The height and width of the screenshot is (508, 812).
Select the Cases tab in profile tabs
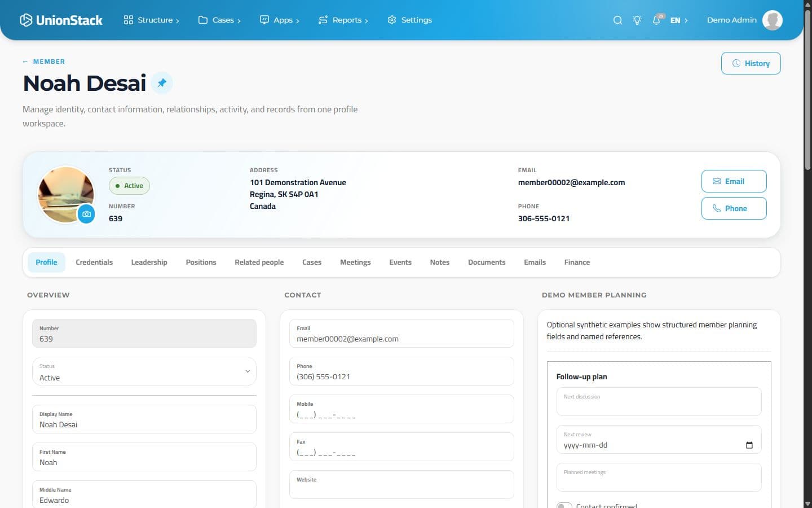312,262
